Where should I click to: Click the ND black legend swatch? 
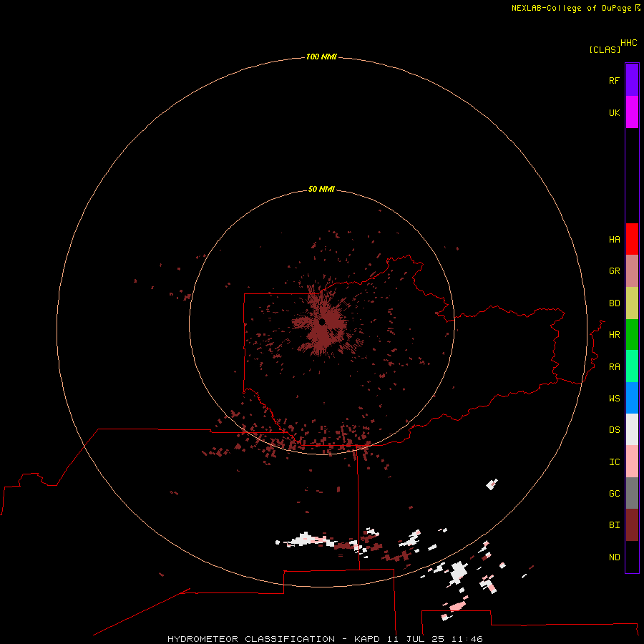tap(632, 557)
